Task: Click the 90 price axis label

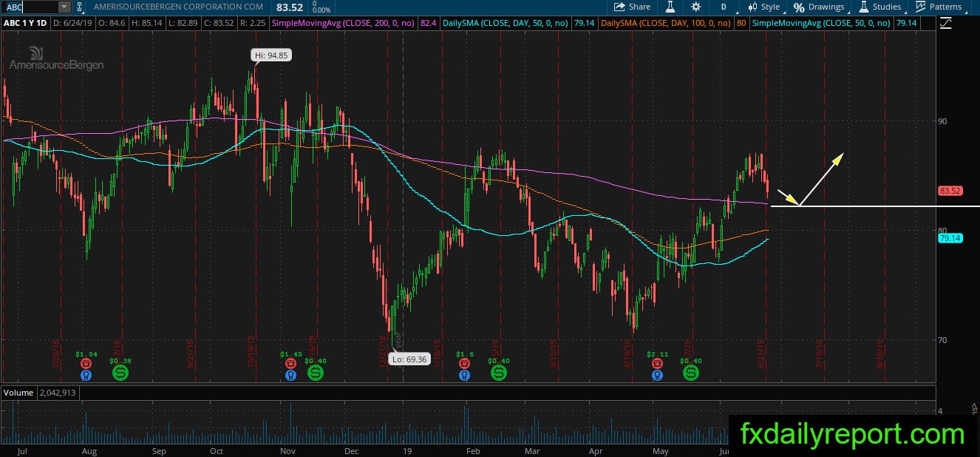Action: click(943, 121)
